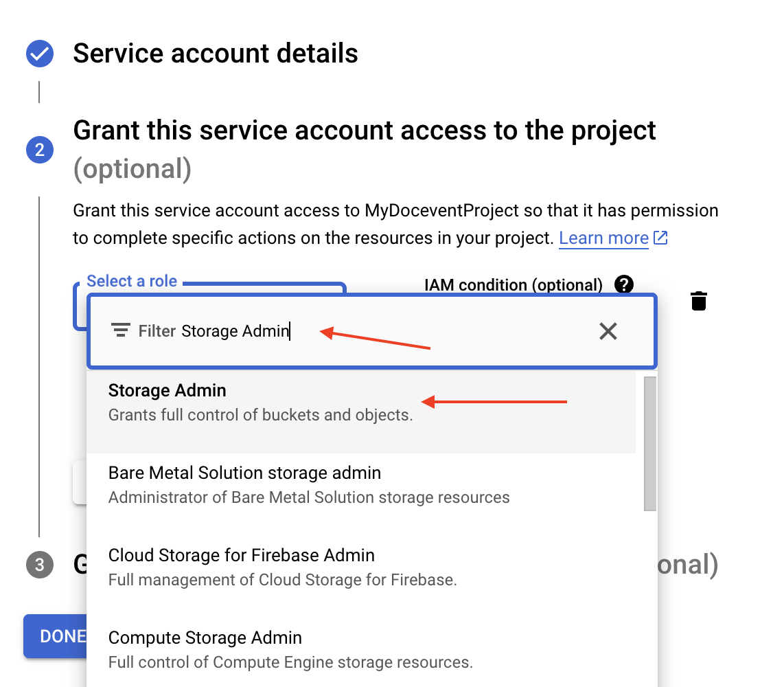This screenshot has height=687, width=784.
Task: Click the completed step checkmark icon
Action: coord(40,54)
